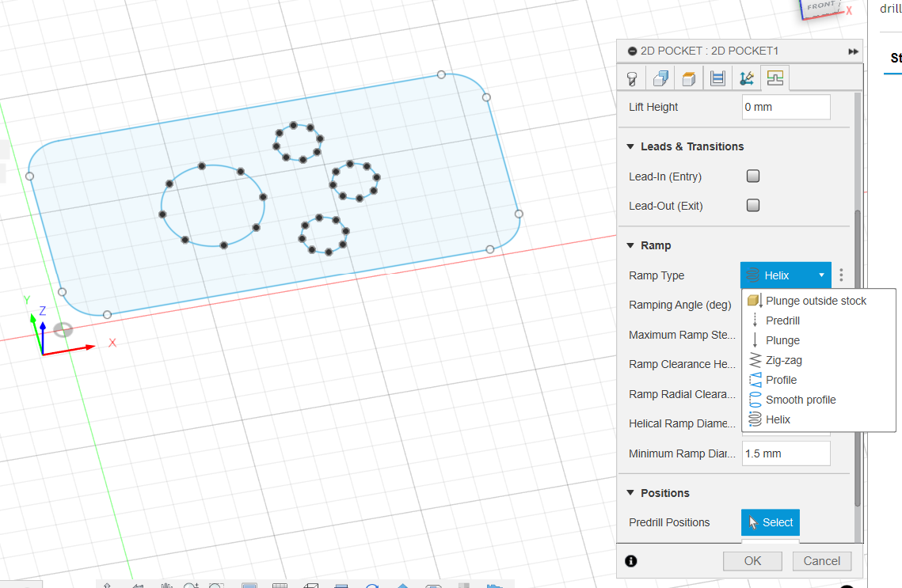
Task: Click the Minimum Ramp Diameter input field
Action: point(786,453)
